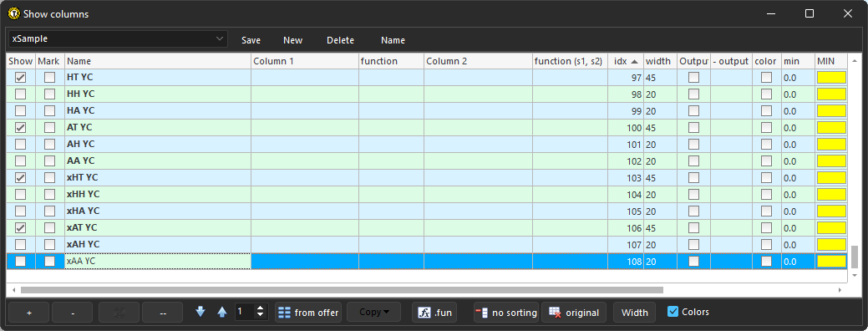This screenshot has height=331, width=868.
Task: Click the 'no sorting' button
Action: pos(506,313)
